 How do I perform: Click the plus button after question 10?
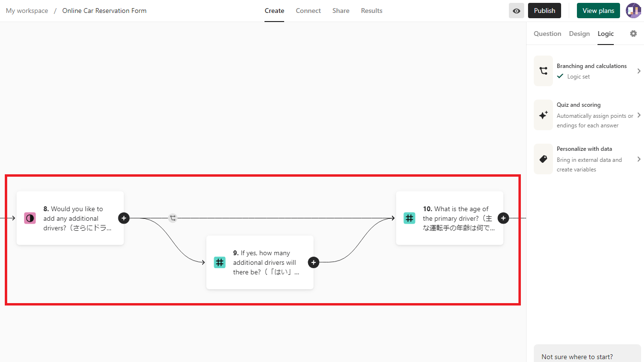(503, 218)
